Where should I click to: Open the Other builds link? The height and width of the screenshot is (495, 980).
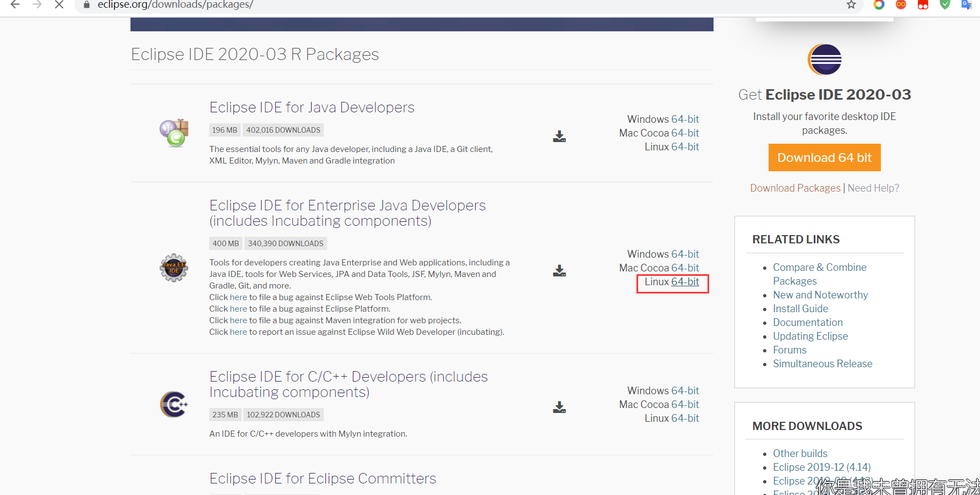[800, 454]
